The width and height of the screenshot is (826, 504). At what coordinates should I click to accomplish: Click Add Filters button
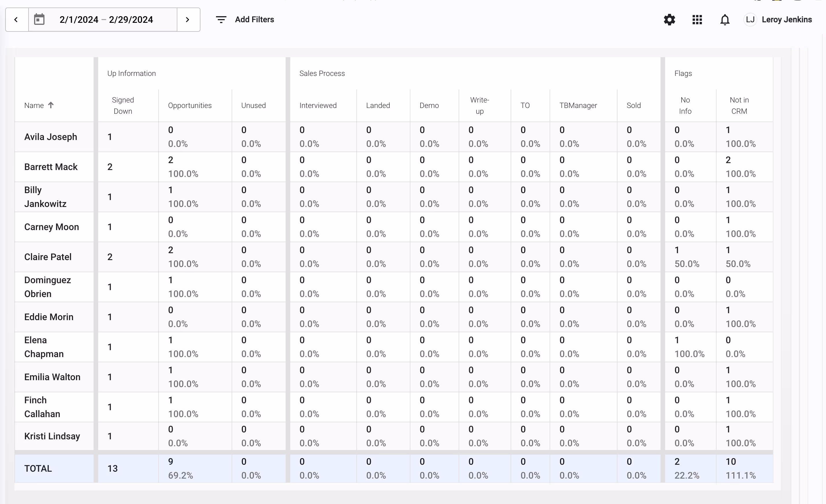254,20
